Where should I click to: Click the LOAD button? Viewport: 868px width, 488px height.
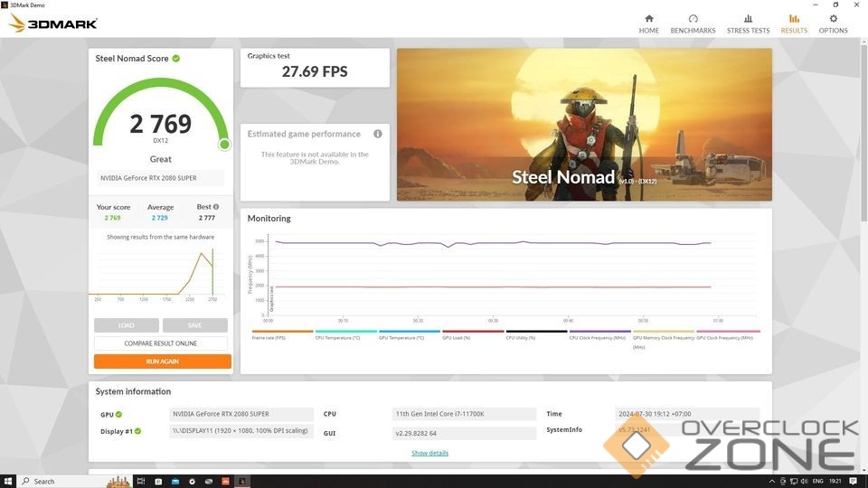[127, 325]
